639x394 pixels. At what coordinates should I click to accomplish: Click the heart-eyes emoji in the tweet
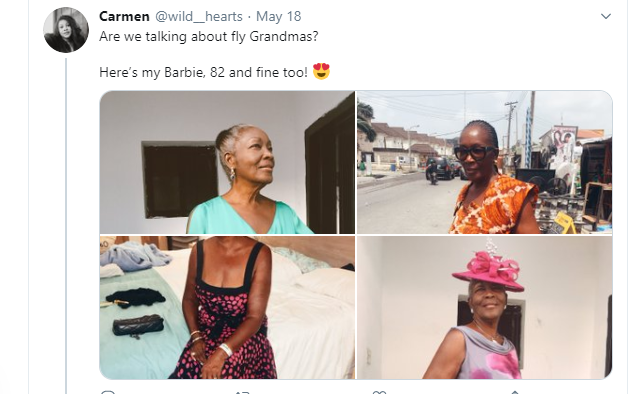321,71
